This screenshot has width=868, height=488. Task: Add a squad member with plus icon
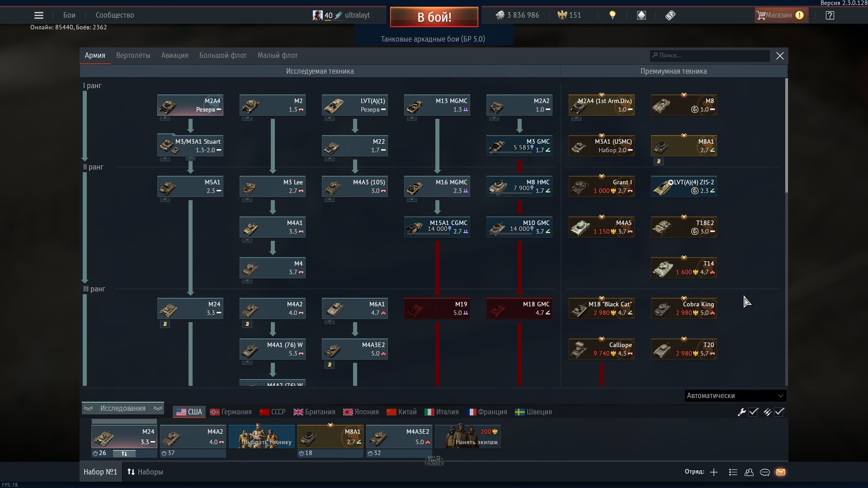[714, 472]
